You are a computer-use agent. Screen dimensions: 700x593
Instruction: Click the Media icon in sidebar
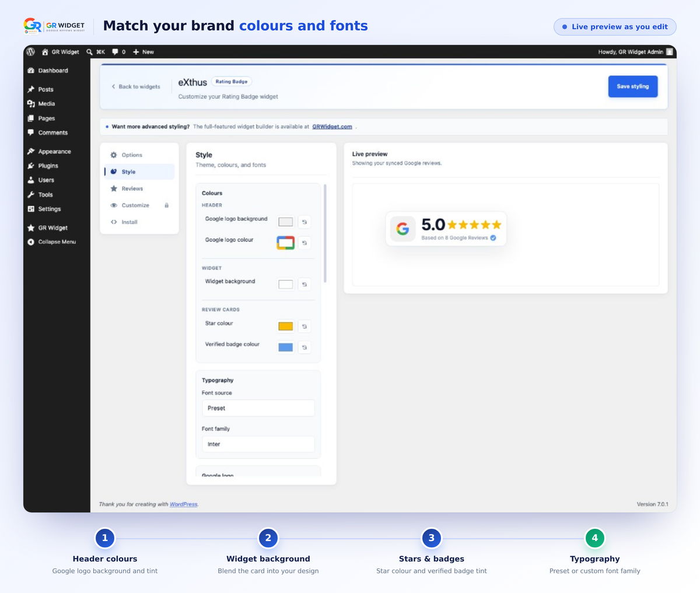(31, 103)
